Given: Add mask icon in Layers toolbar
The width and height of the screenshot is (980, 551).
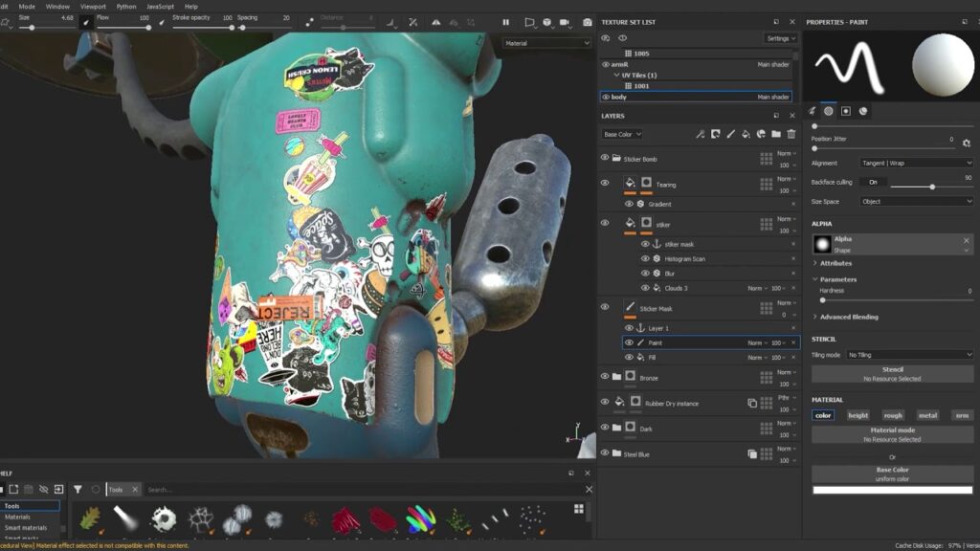Looking at the screenshot, I should (x=716, y=134).
